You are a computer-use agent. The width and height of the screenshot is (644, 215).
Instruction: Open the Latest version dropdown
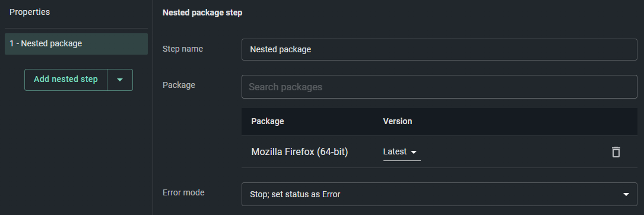point(402,152)
